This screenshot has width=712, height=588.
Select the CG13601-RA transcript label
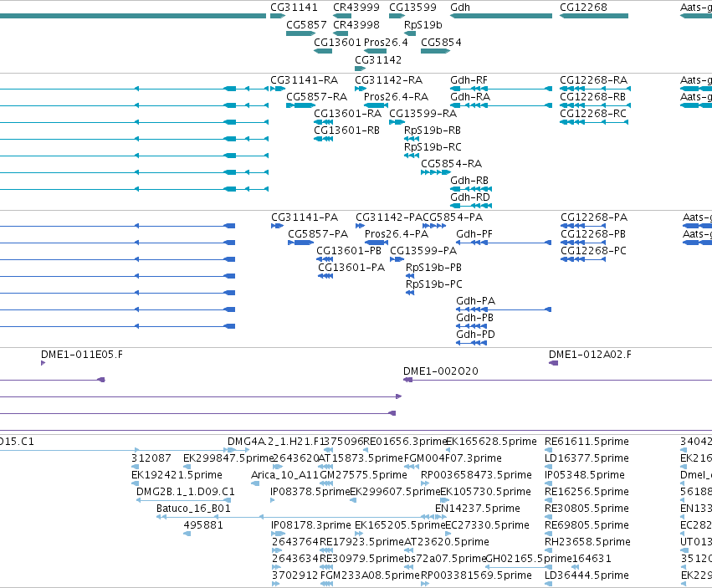pos(348,114)
